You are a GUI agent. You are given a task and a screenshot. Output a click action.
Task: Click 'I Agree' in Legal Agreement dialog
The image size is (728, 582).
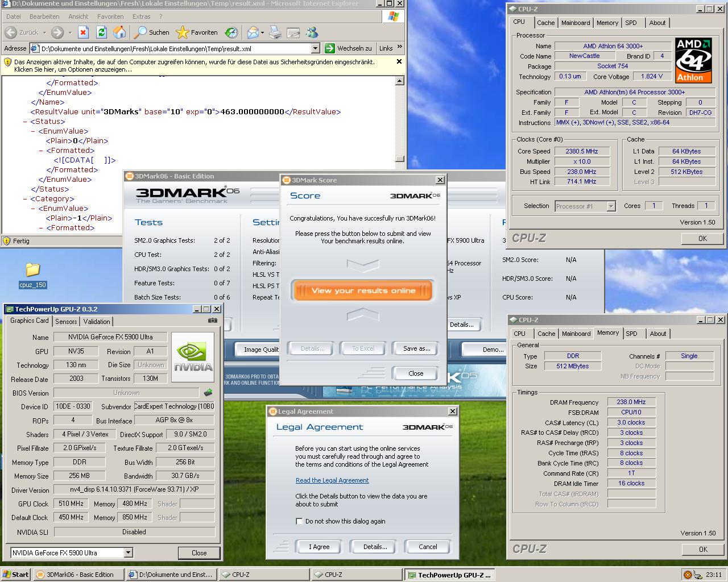click(319, 547)
